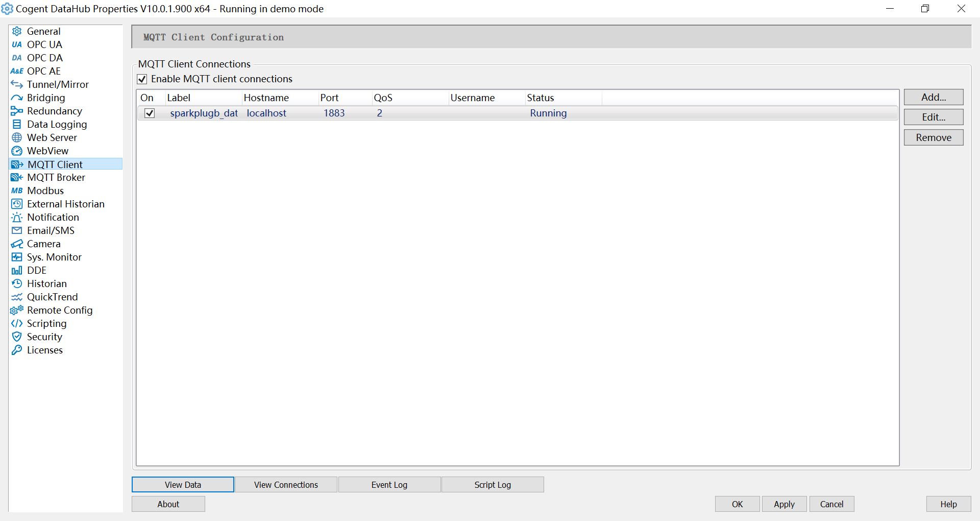Click the MQTT Broker icon

pyautogui.click(x=17, y=177)
